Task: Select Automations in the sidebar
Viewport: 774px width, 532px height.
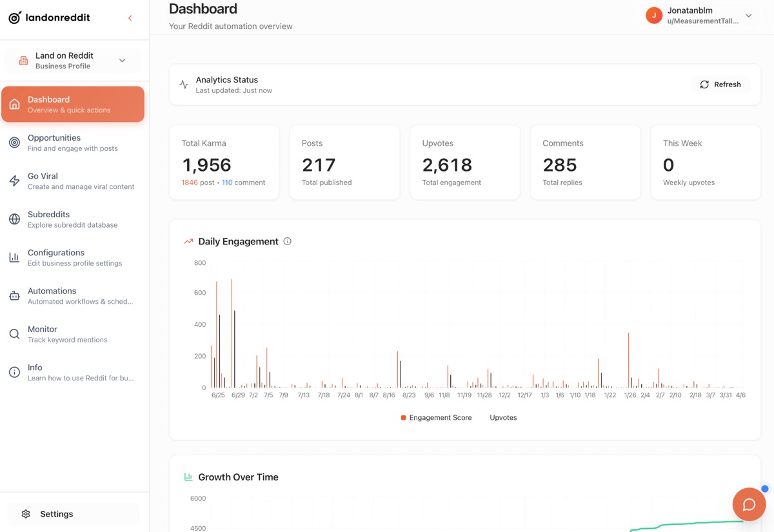Action: (73, 296)
